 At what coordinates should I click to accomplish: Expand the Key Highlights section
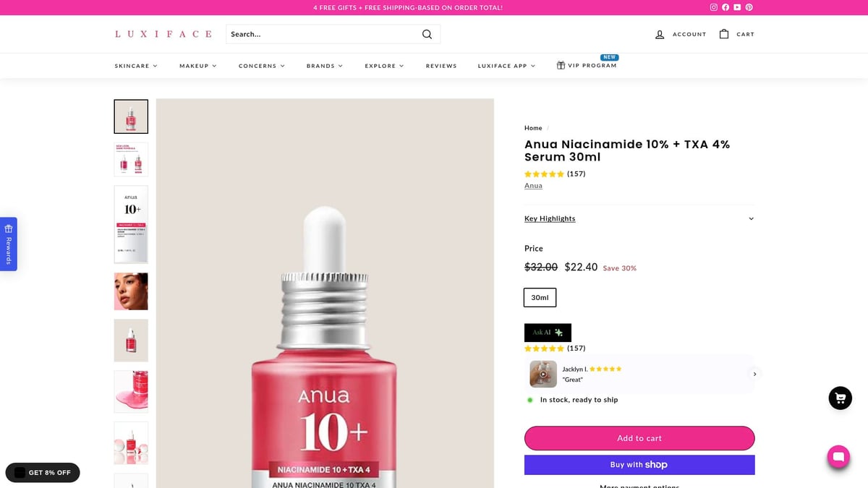point(550,218)
